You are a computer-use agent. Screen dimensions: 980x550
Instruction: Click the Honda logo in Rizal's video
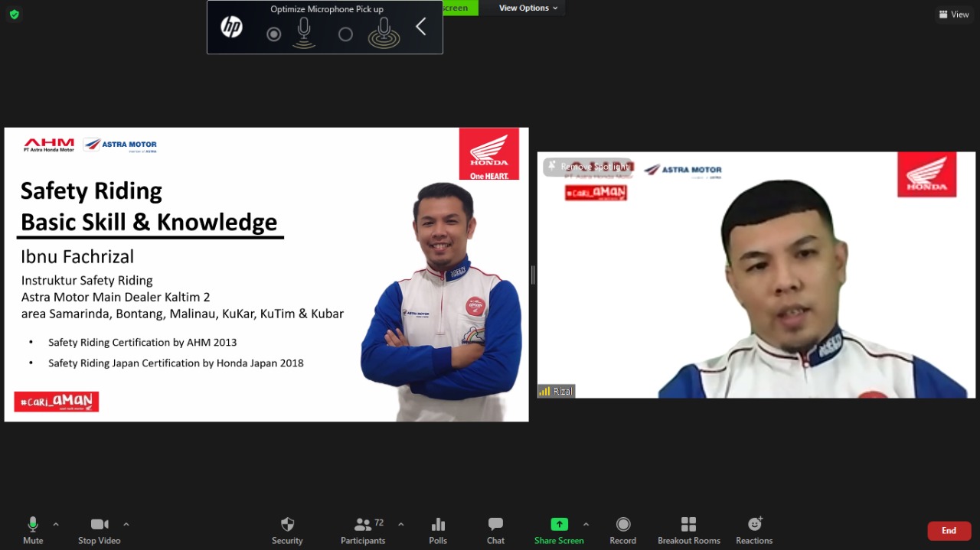(x=927, y=174)
